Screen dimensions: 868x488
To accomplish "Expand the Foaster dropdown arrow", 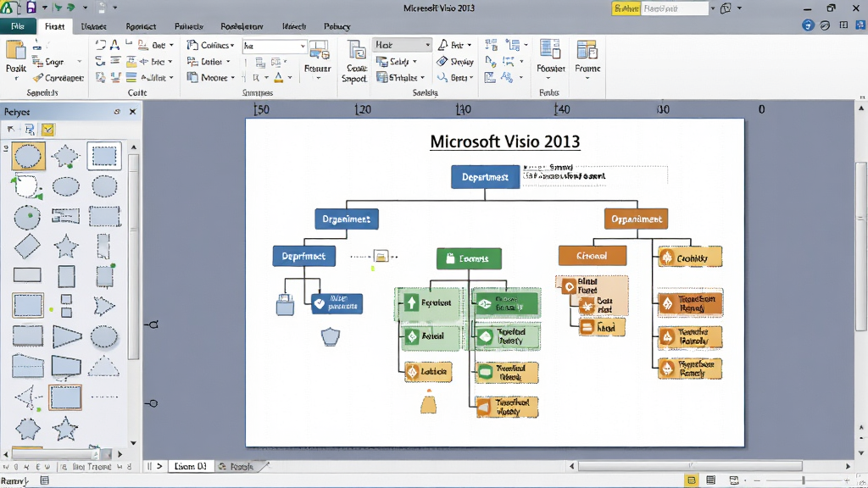I will (x=549, y=78).
